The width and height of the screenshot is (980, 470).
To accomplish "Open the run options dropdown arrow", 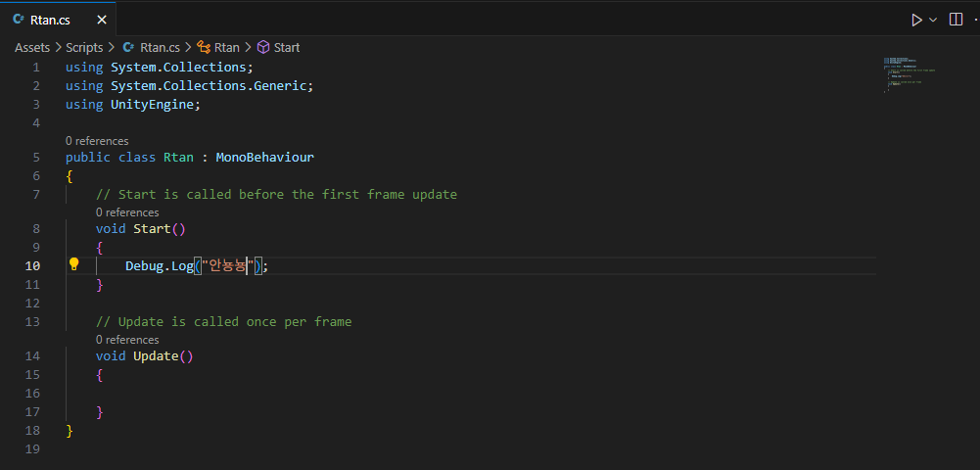I will (933, 20).
